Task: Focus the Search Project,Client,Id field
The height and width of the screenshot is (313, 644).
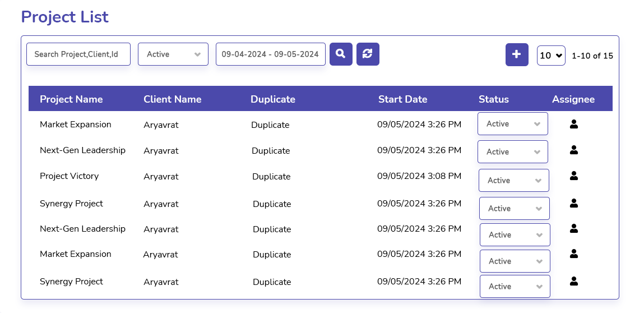Action: 78,54
